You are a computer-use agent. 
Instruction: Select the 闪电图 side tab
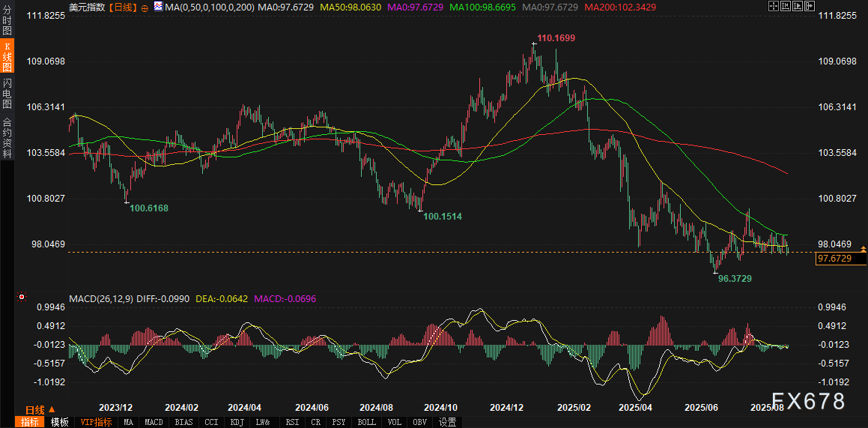pos(7,92)
